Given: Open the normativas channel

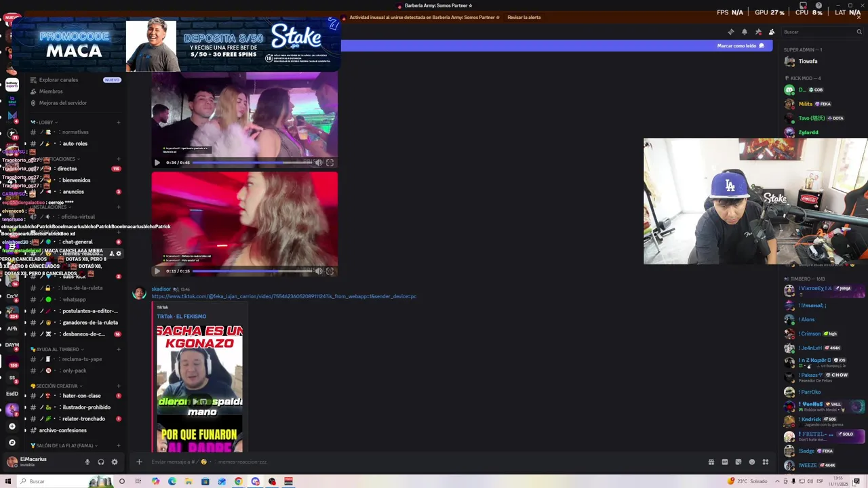Looking at the screenshot, I should pyautogui.click(x=75, y=132).
